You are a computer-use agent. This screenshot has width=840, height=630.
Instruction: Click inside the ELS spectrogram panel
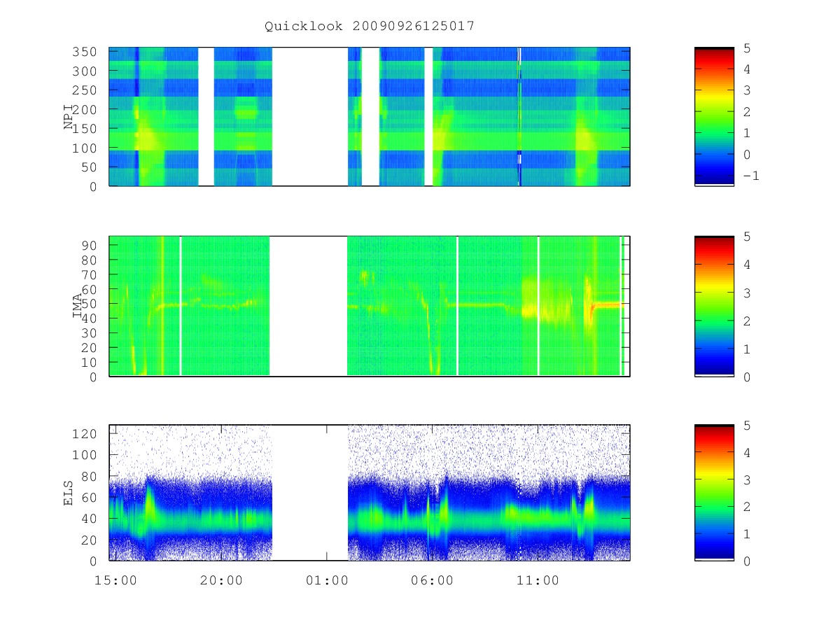(x=370, y=493)
